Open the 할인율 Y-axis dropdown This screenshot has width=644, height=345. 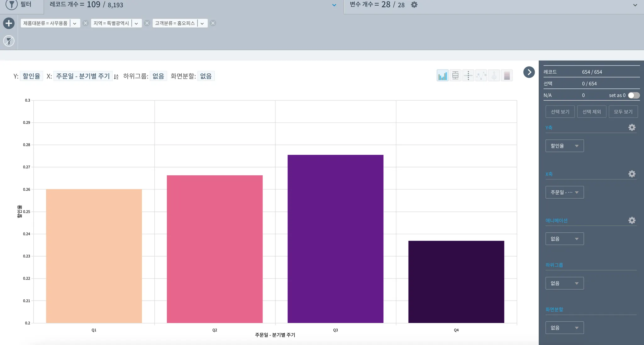[x=564, y=146]
